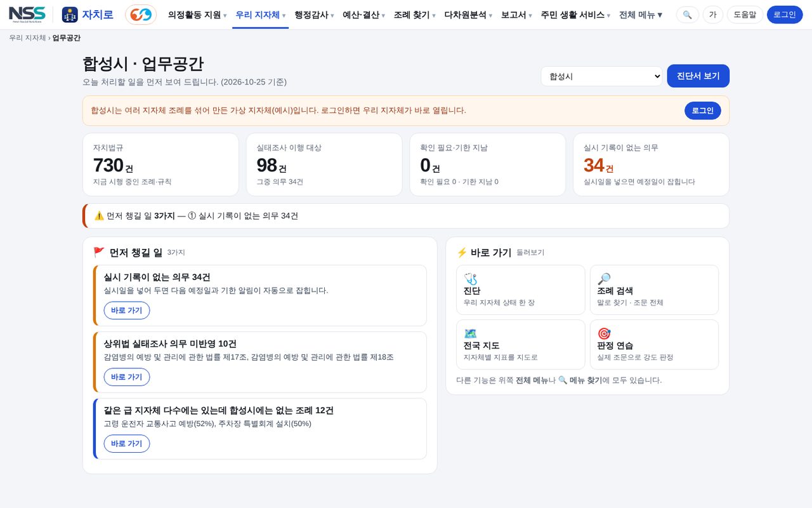Click the 가 font size button
The image size is (812, 508).
pos(713,15)
